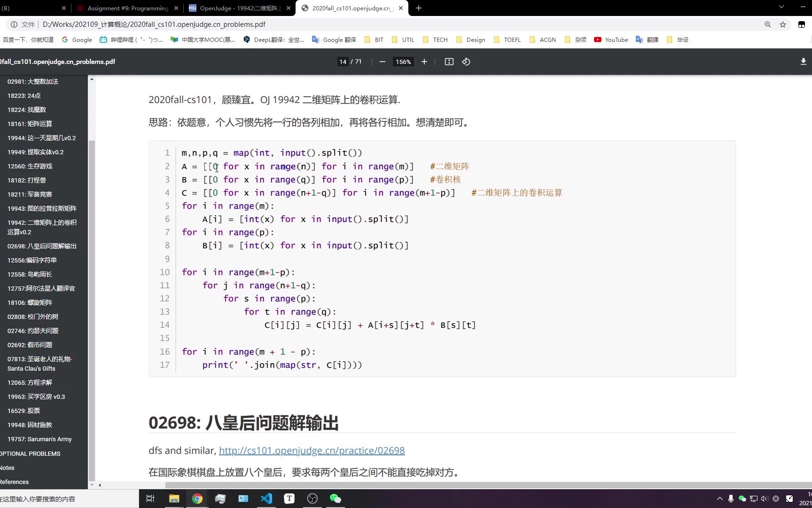Open the YouTube bookmark
Image resolution: width=812 pixels, height=508 pixels.
[610, 40]
